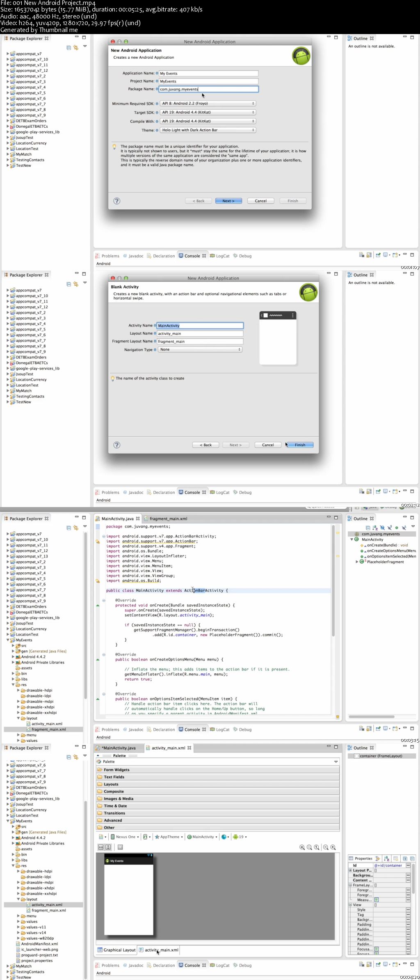
Task: Click the Application Name field
Action: pyautogui.click(x=209, y=73)
